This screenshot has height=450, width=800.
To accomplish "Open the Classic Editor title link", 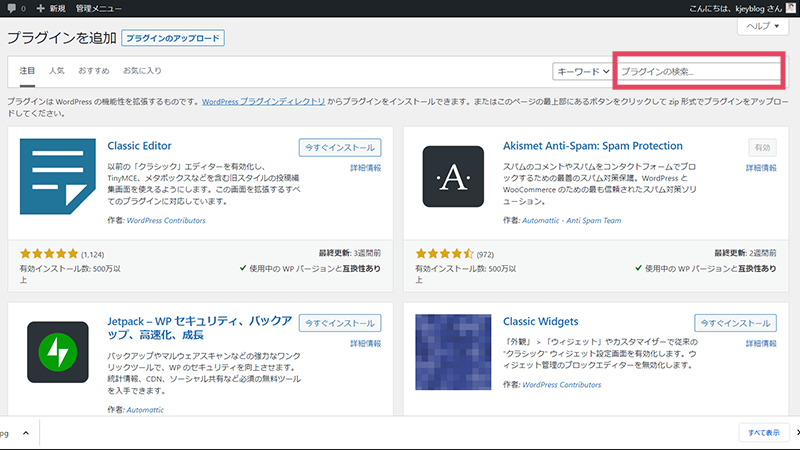I will coord(139,146).
